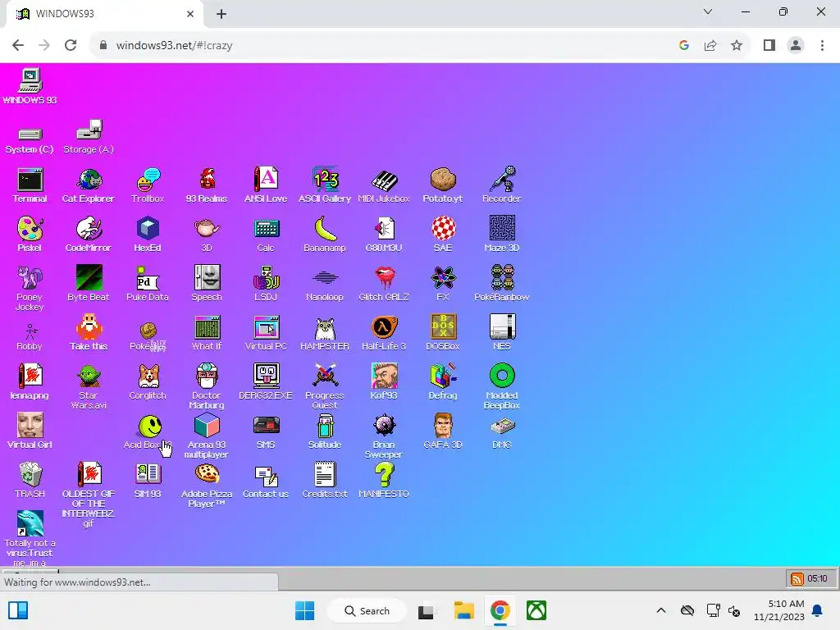
Task: Open Arena 93 multiplayer cube icon
Action: [x=206, y=436]
